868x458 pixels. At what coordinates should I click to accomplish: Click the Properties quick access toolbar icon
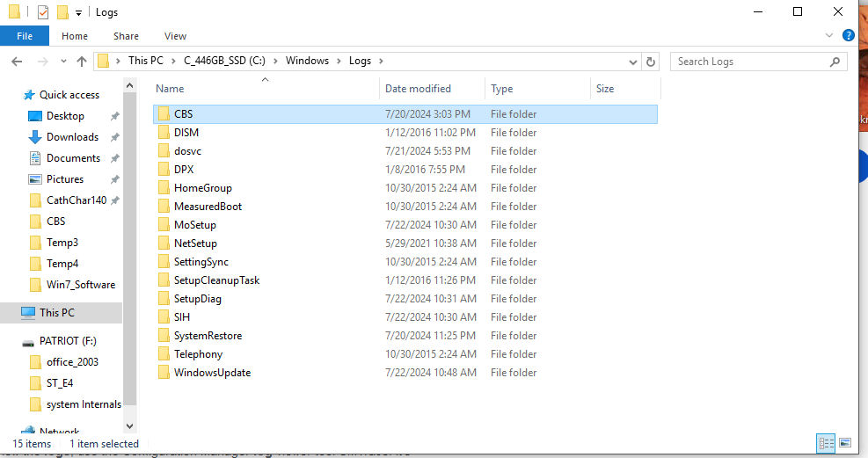tap(42, 11)
